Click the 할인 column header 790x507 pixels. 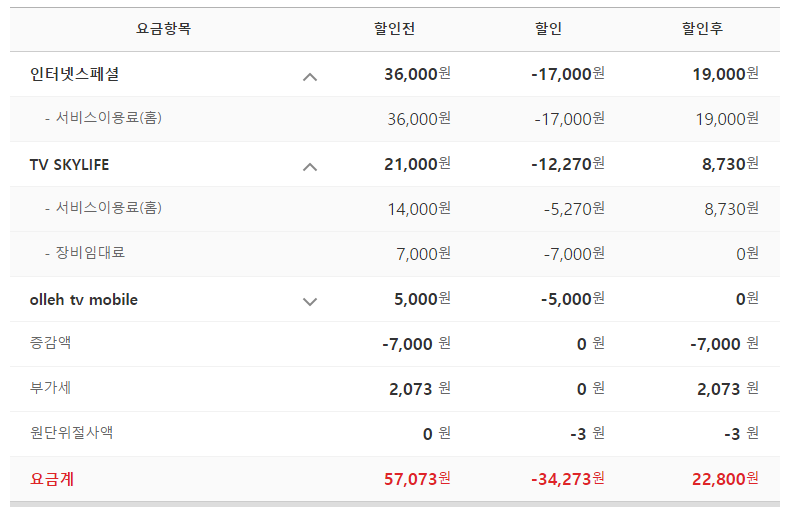pos(549,29)
